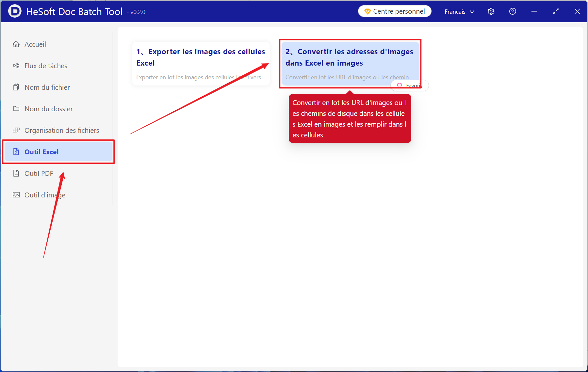Close the HeSoft window
This screenshot has width=588, height=372.
click(x=577, y=11)
